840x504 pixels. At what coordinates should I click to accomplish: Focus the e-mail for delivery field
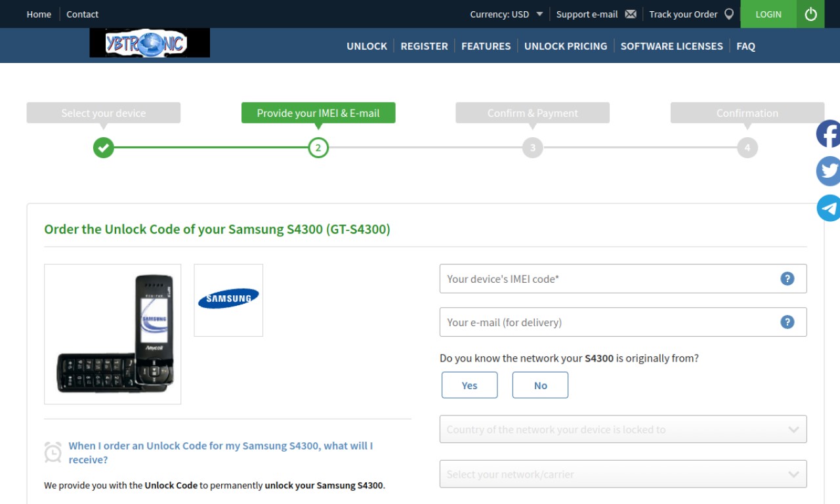tap(623, 322)
